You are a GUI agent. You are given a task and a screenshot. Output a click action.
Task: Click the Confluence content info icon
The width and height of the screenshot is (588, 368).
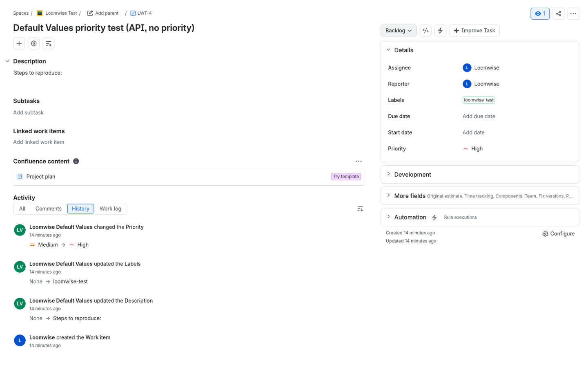tap(76, 161)
